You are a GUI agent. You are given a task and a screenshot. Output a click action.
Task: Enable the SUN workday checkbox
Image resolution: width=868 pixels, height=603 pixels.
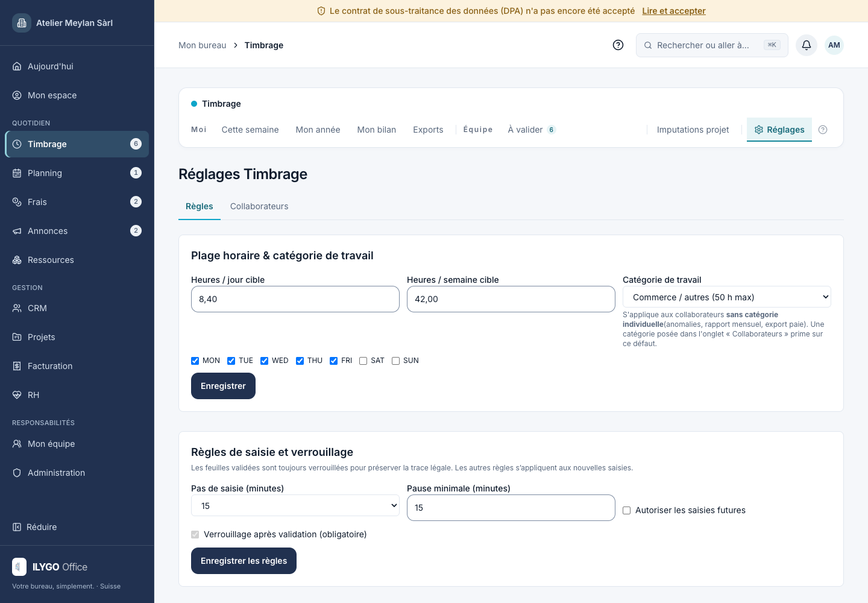point(395,361)
